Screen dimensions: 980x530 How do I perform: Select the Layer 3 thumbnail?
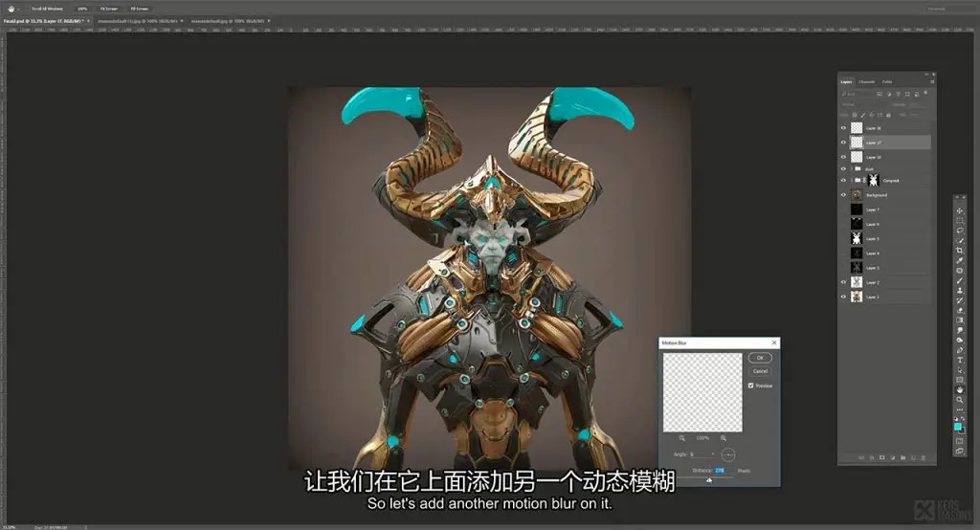point(857,268)
